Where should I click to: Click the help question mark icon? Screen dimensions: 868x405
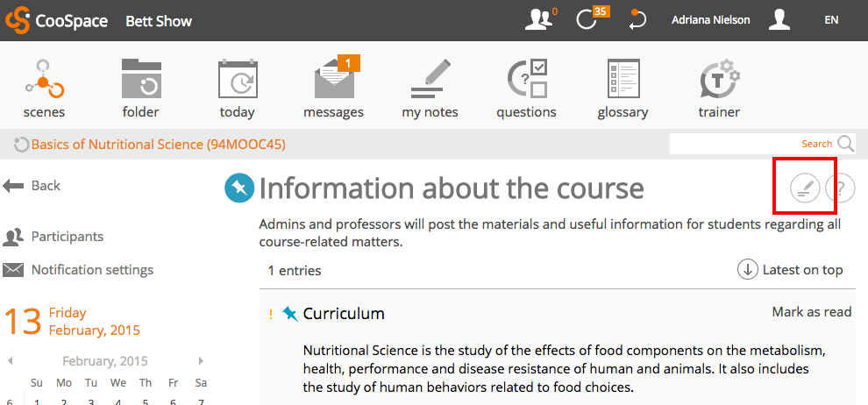(840, 188)
